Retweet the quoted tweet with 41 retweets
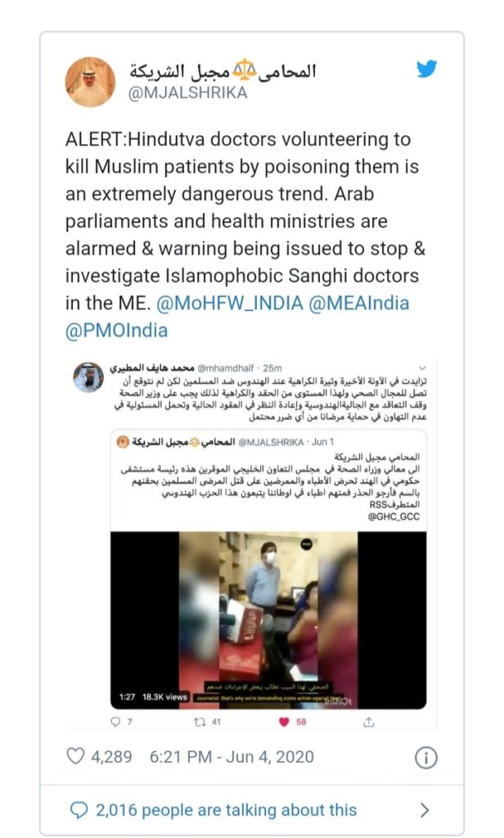This screenshot has width=504, height=838. tap(200, 722)
